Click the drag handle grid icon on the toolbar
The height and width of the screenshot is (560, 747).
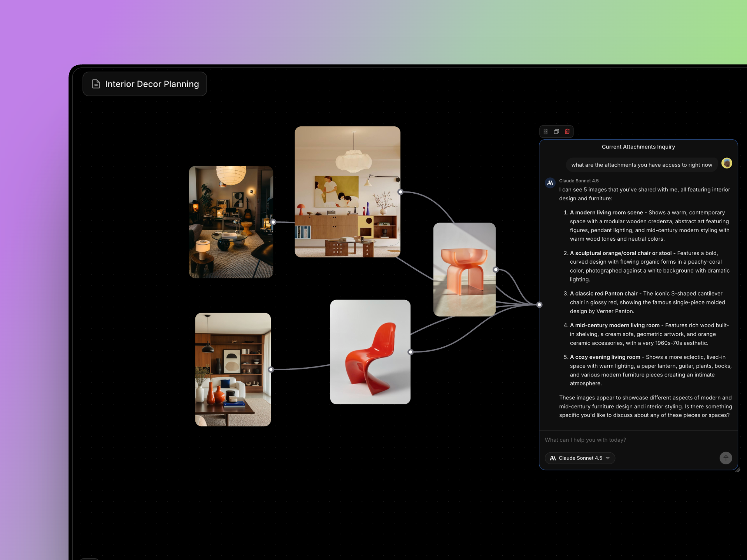(x=546, y=131)
